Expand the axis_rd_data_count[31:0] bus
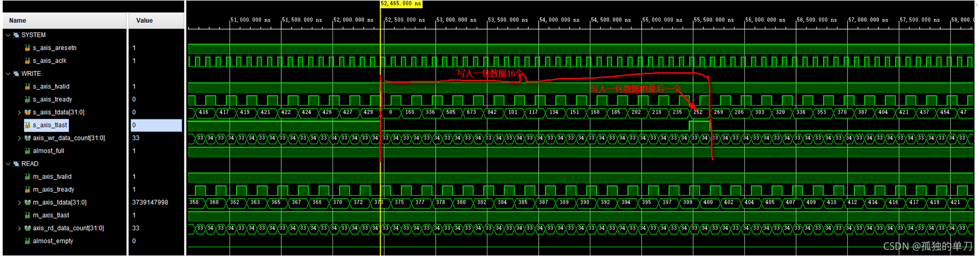980x256 pixels. (x=20, y=228)
